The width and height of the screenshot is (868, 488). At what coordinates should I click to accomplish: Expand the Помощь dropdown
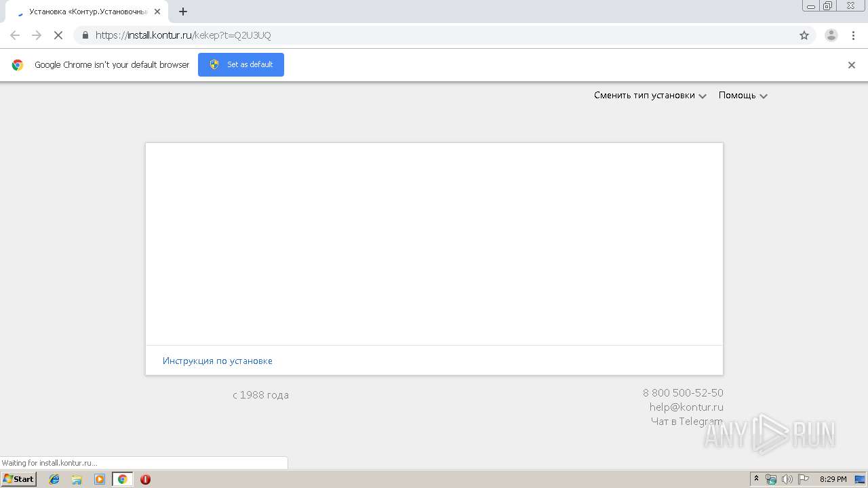(x=743, y=96)
